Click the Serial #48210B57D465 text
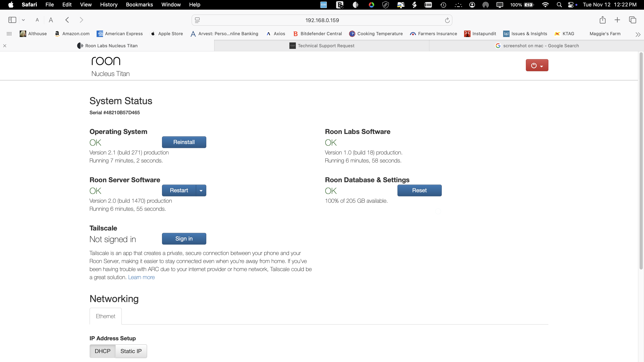This screenshot has width=644, height=362. [115, 113]
